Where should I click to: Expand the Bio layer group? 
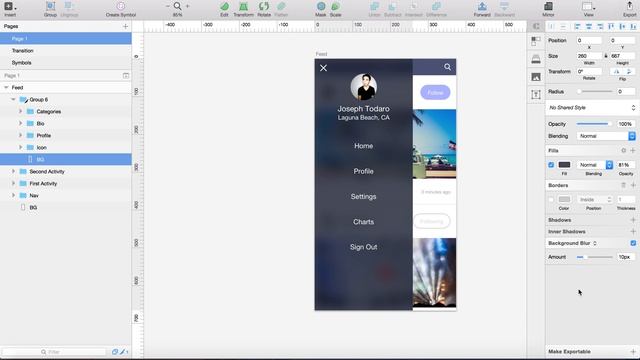(x=20, y=123)
